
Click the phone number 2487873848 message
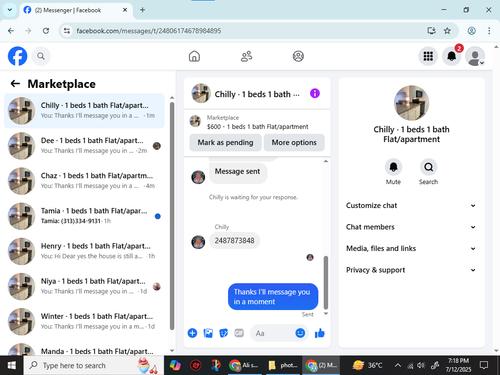point(234,241)
